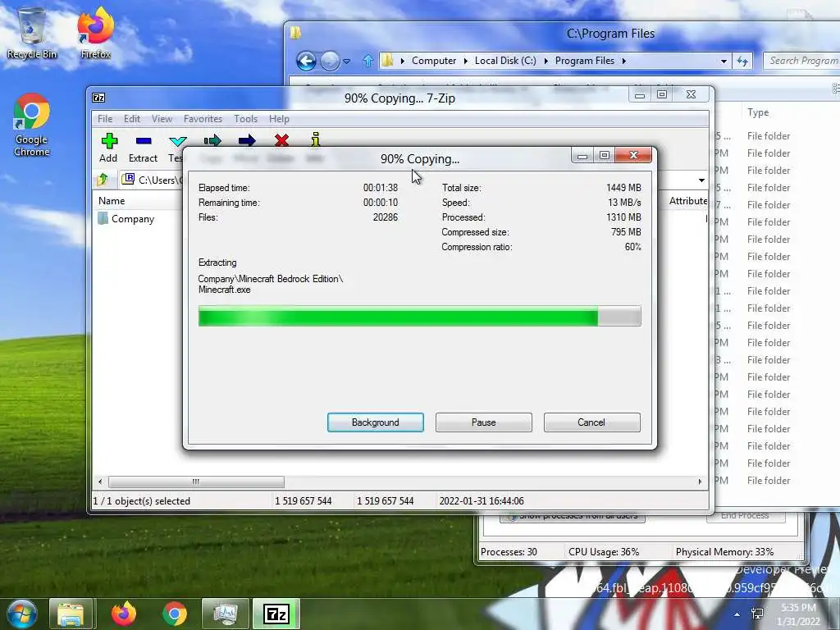Click the Background button
840x630 pixels.
tap(376, 422)
